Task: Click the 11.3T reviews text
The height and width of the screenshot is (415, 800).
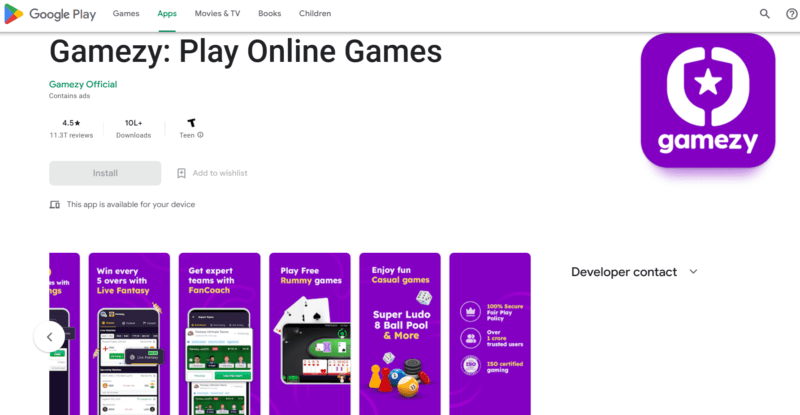Action: (x=71, y=135)
